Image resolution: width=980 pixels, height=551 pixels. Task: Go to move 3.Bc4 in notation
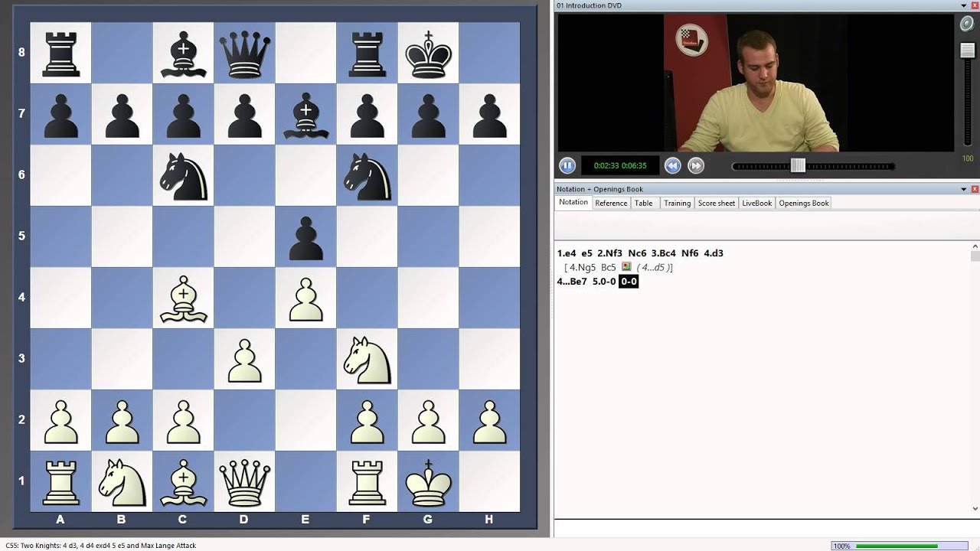665,253
